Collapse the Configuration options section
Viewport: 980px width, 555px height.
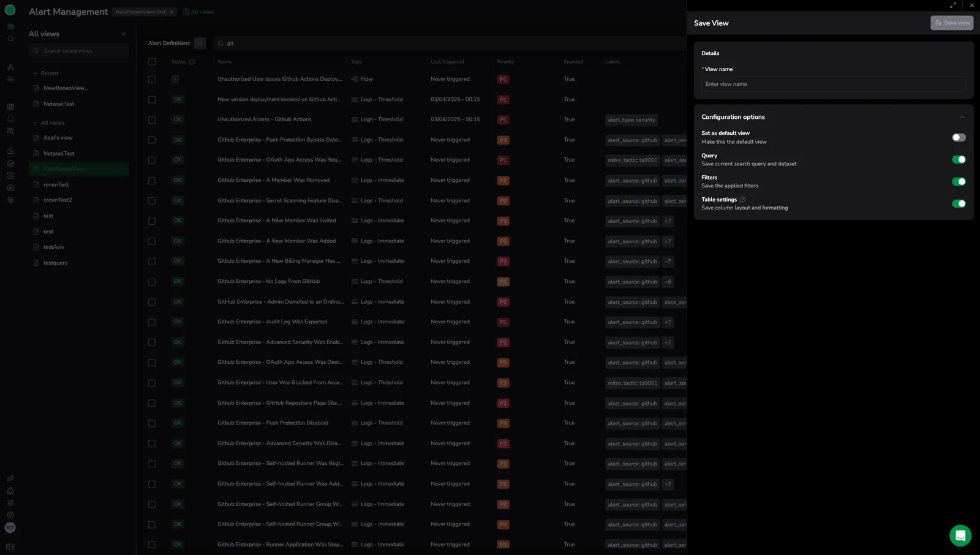click(x=962, y=117)
